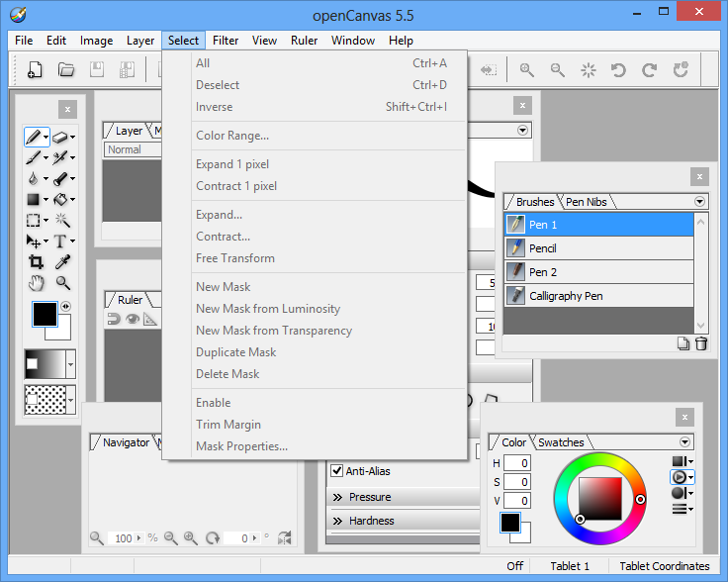The width and height of the screenshot is (728, 582).
Task: Select the Zoom magnifier tool in toolbox
Action: pyautogui.click(x=62, y=283)
